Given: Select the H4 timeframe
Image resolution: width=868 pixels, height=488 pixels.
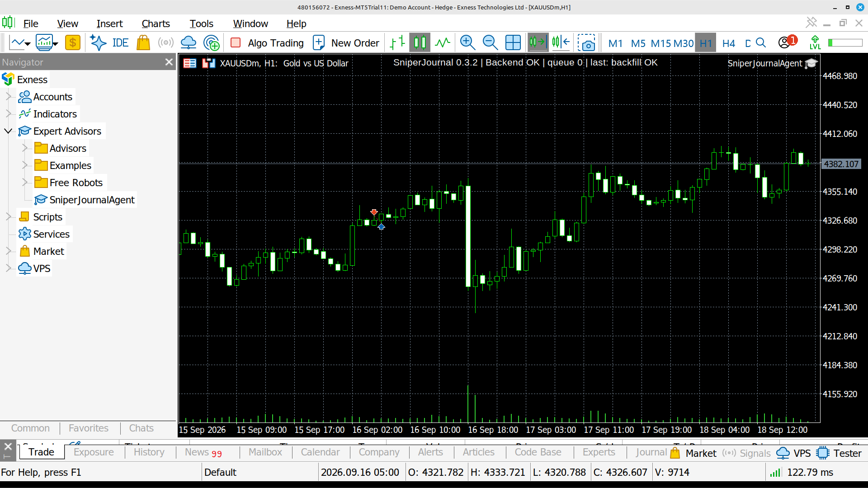Looking at the screenshot, I should point(728,43).
